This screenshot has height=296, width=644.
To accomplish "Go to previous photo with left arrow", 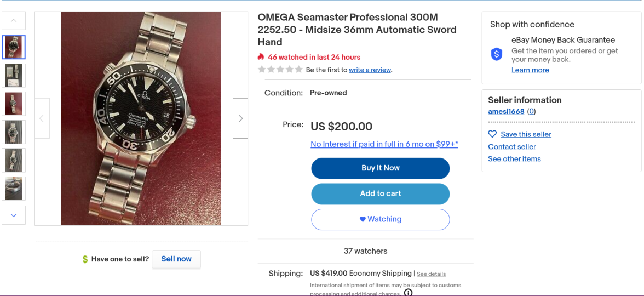I will click(42, 118).
